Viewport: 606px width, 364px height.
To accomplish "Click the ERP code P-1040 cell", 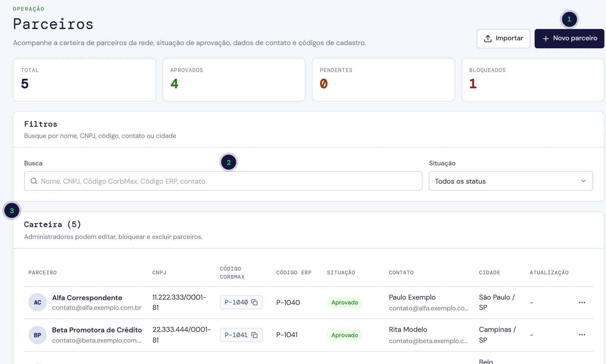I will click(288, 303).
